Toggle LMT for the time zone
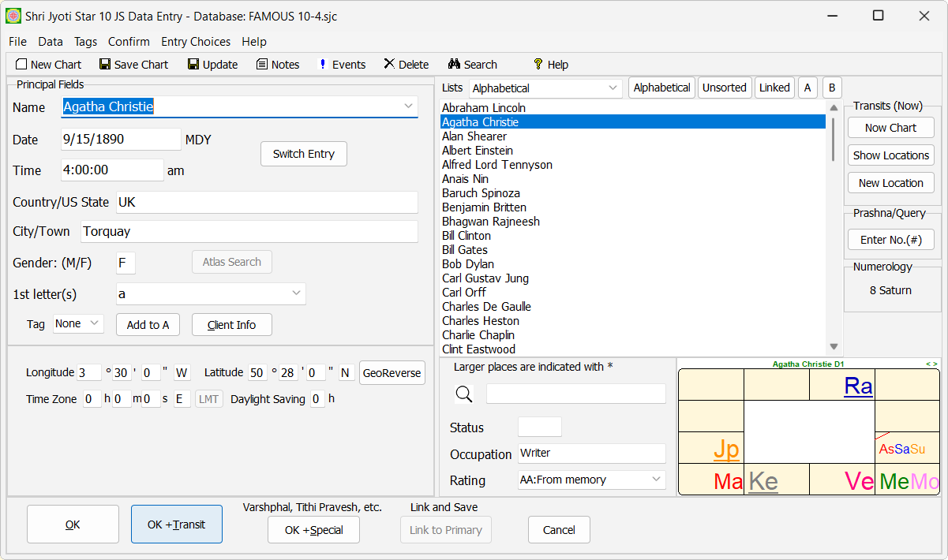This screenshot has width=948, height=560. click(x=208, y=398)
